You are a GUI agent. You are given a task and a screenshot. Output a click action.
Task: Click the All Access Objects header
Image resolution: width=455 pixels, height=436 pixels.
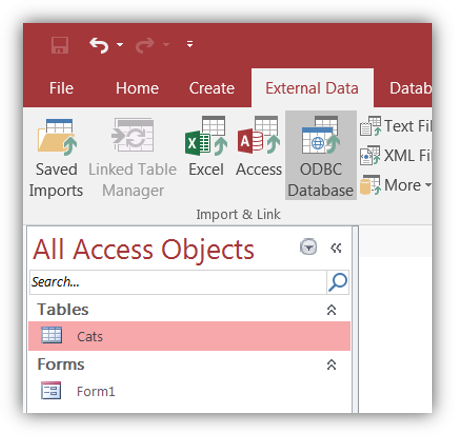pos(144,250)
